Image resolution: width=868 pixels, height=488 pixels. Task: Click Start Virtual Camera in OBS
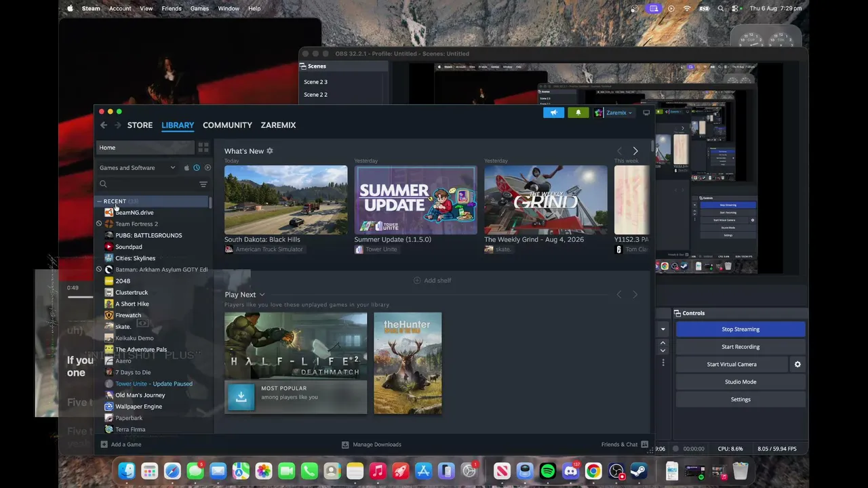(732, 365)
